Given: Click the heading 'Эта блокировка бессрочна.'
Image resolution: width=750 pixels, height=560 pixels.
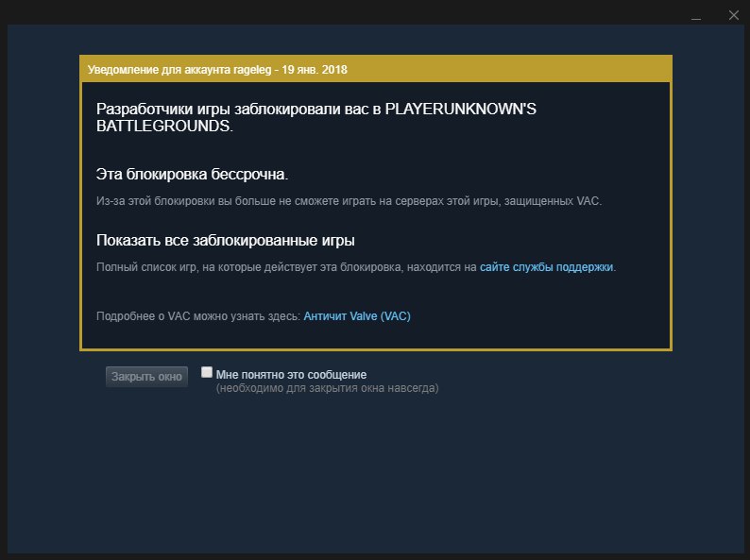Looking at the screenshot, I should click(x=192, y=174).
